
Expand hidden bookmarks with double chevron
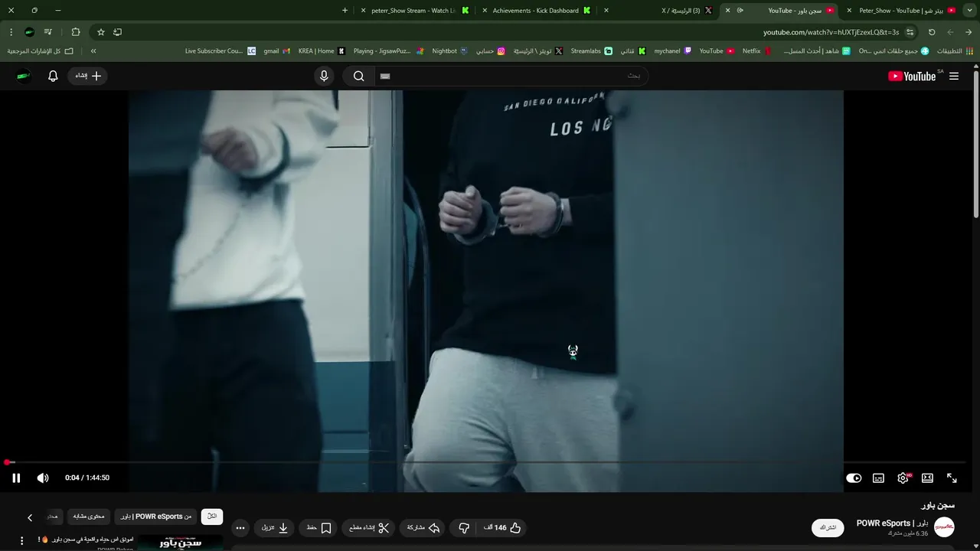93,51
